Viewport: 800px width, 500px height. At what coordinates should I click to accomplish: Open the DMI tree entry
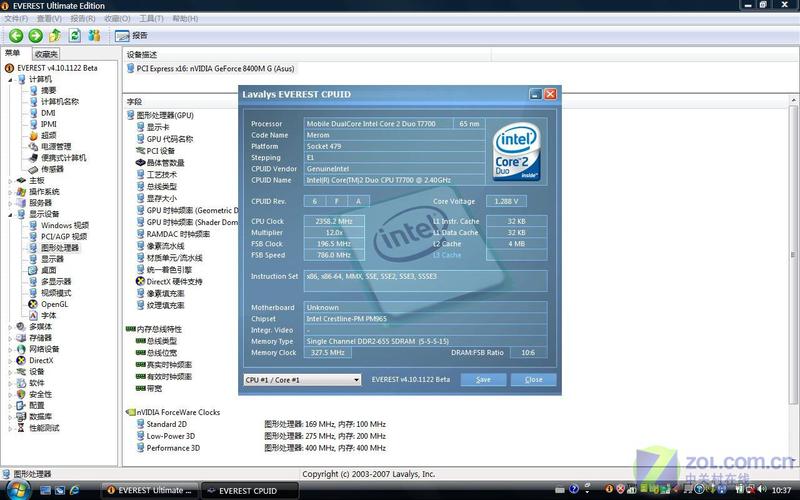[48, 113]
